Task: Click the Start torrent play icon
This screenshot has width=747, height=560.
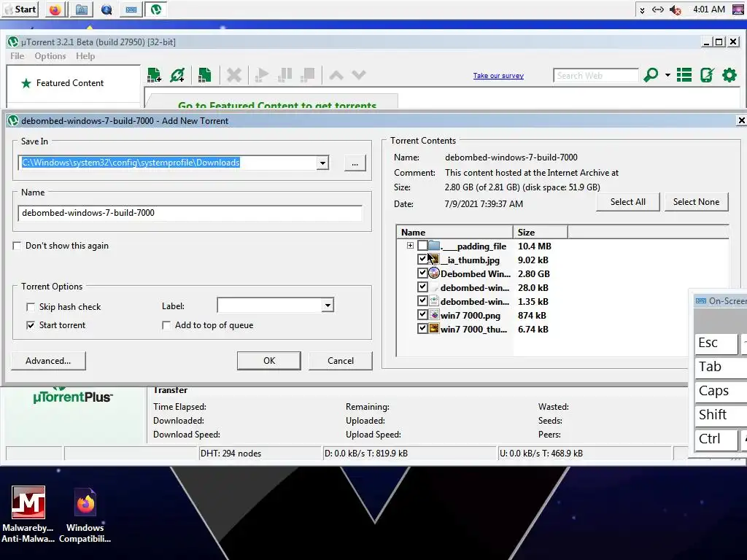Action: coord(262,75)
